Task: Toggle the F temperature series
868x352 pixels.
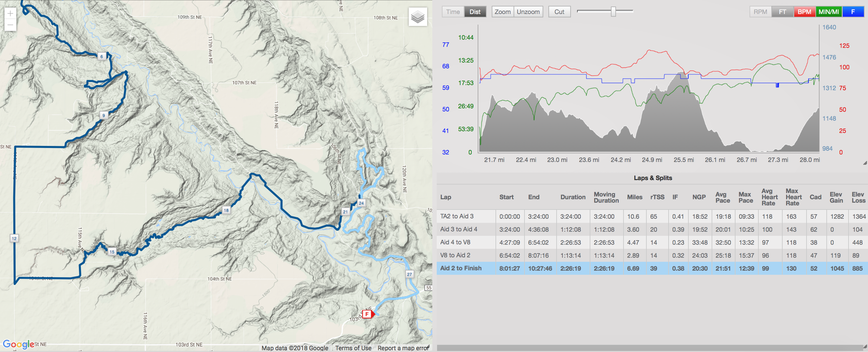Action: [853, 12]
